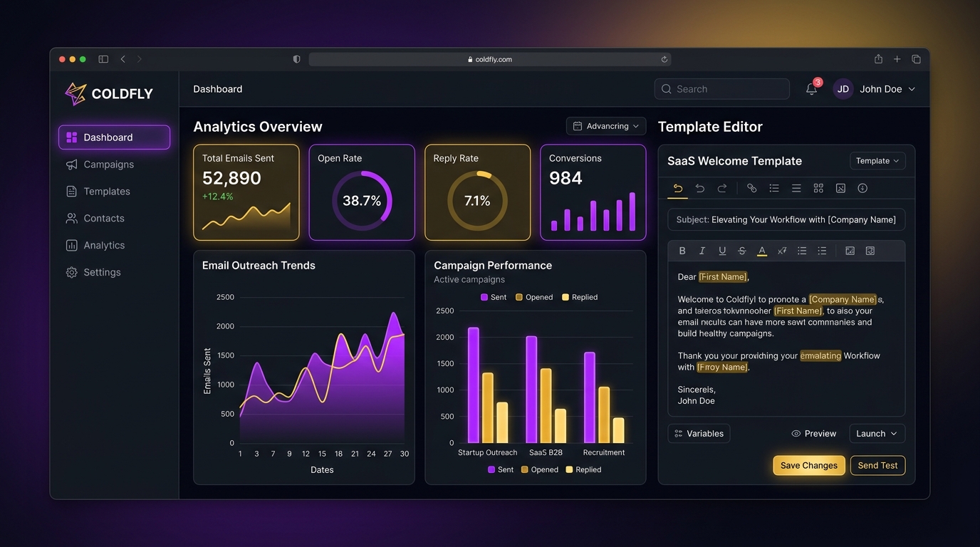Open notifications via the bell icon

[811, 89]
